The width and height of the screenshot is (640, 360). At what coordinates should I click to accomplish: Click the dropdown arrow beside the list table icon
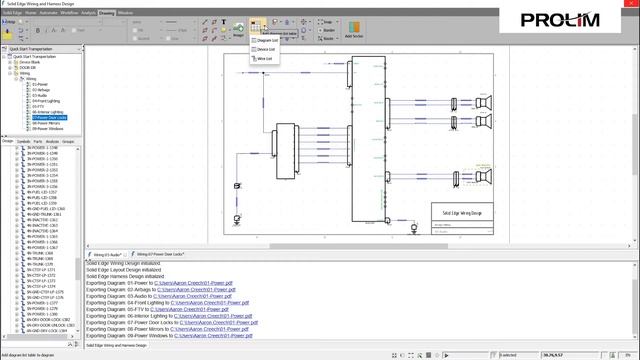pyautogui.click(x=264, y=26)
